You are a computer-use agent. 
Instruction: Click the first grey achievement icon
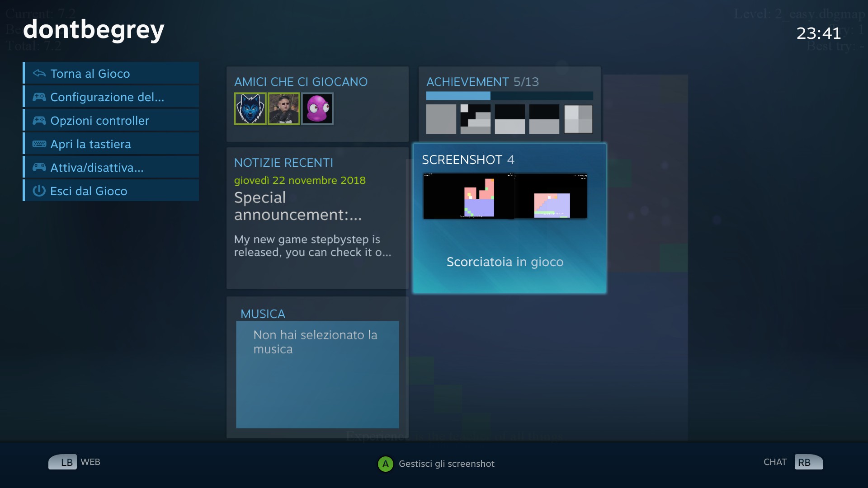click(441, 119)
